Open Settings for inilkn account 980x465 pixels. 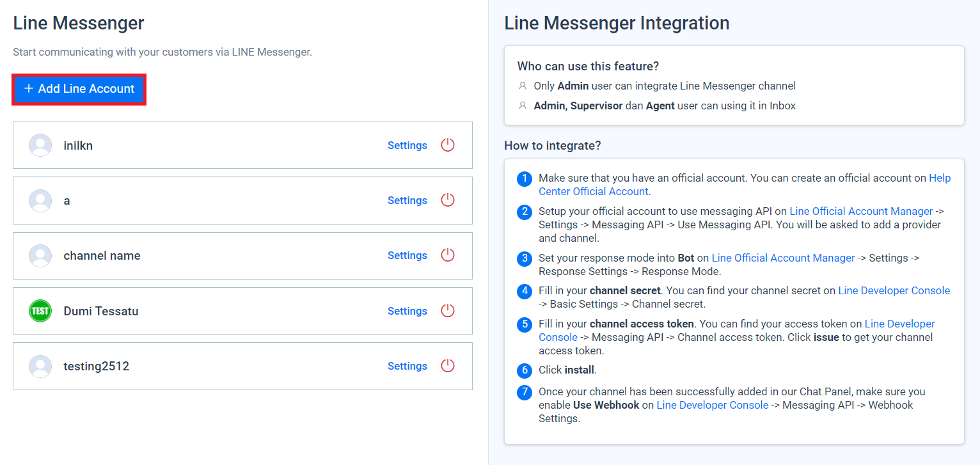[407, 145]
